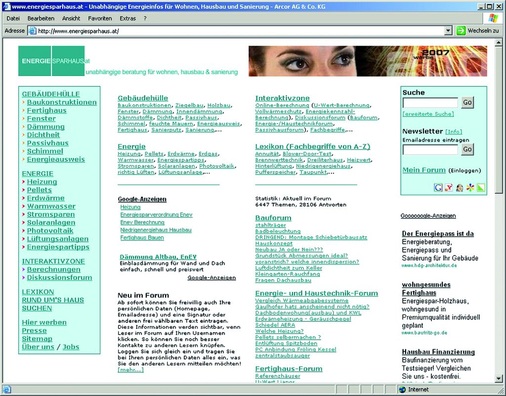Click the Windows flag logo in the toolbar

tap(493, 18)
